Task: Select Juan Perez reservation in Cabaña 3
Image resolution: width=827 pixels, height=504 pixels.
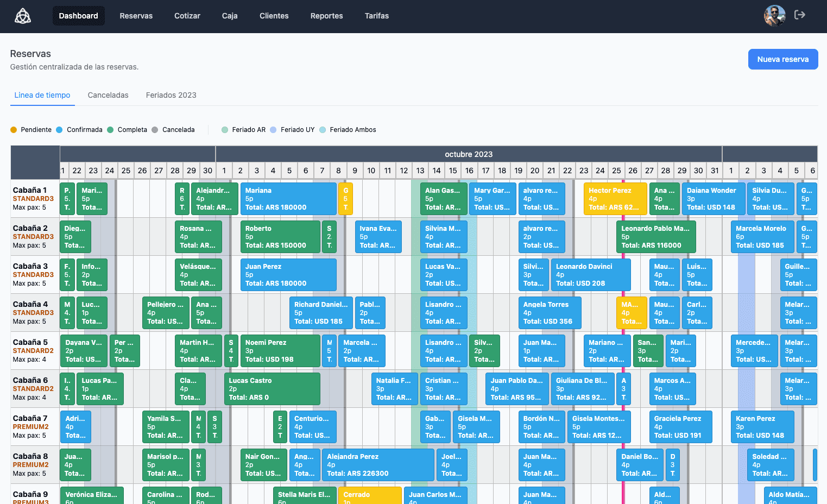Action: click(x=288, y=275)
